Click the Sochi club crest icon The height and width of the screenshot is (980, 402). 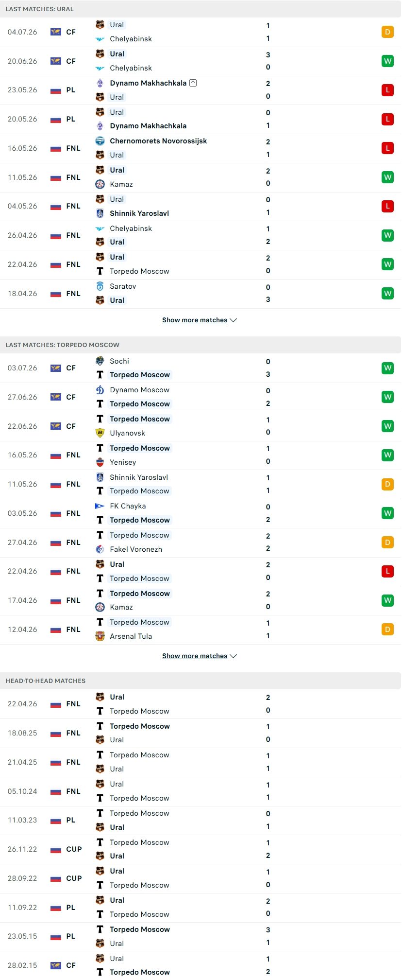point(100,361)
